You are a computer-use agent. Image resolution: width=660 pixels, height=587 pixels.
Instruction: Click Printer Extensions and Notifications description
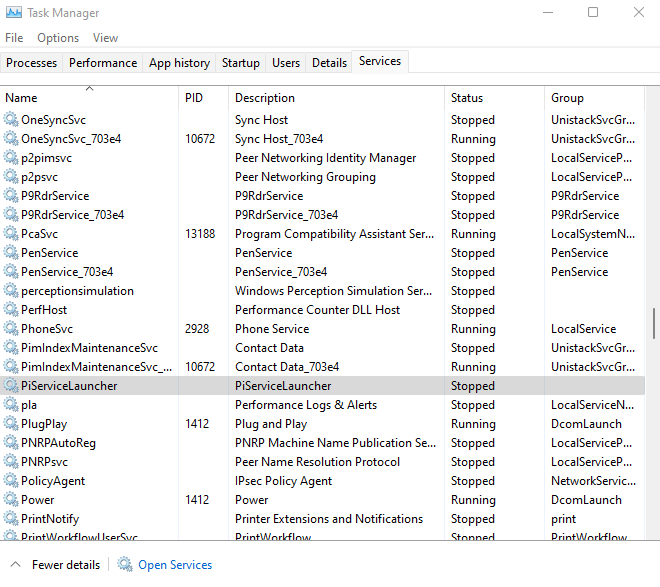pos(329,518)
